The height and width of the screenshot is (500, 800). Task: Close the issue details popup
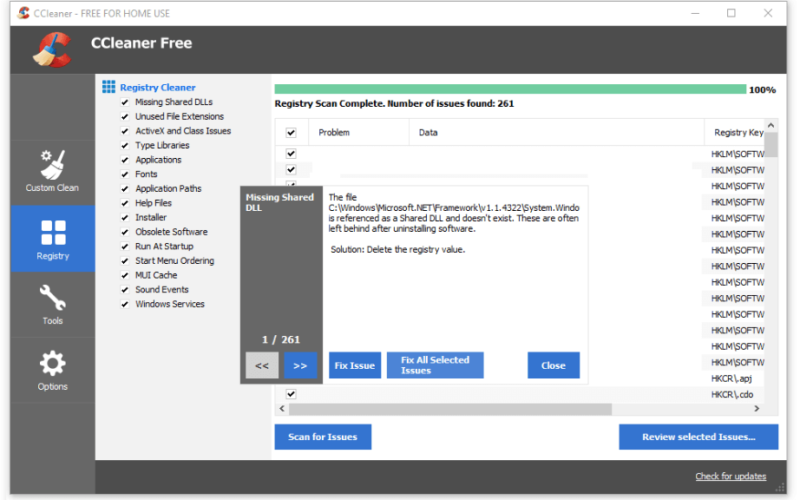pos(553,365)
